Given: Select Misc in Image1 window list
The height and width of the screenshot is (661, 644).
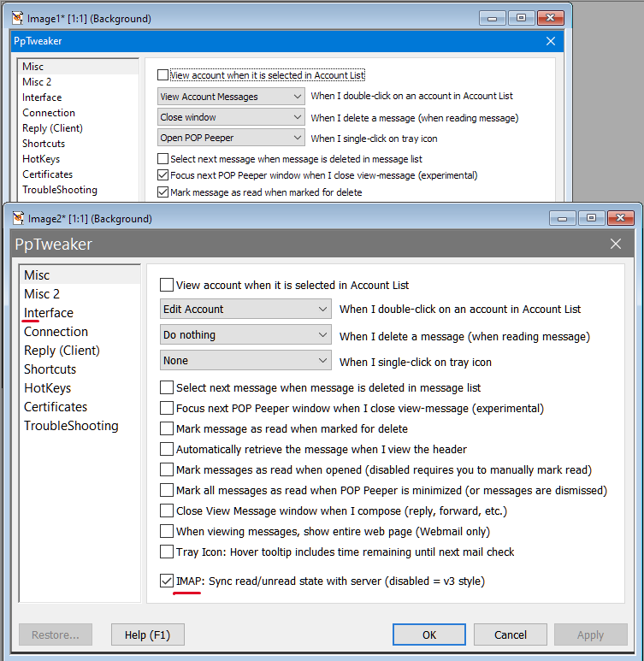Looking at the screenshot, I should (79, 67).
